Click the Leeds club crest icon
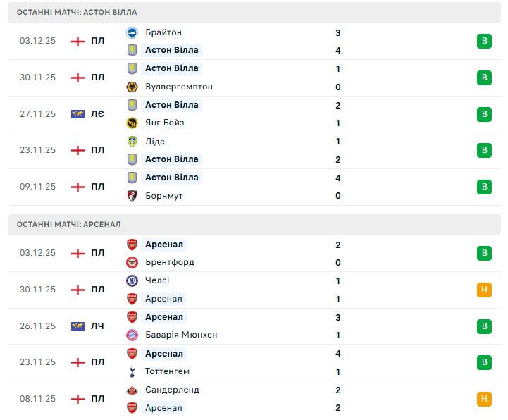508x420 pixels. pyautogui.click(x=132, y=142)
